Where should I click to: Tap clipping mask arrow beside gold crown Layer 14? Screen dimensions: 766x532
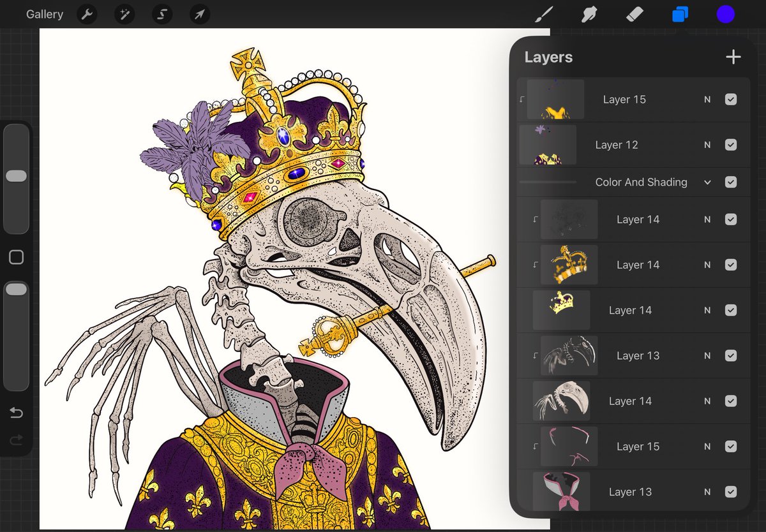pos(536,265)
